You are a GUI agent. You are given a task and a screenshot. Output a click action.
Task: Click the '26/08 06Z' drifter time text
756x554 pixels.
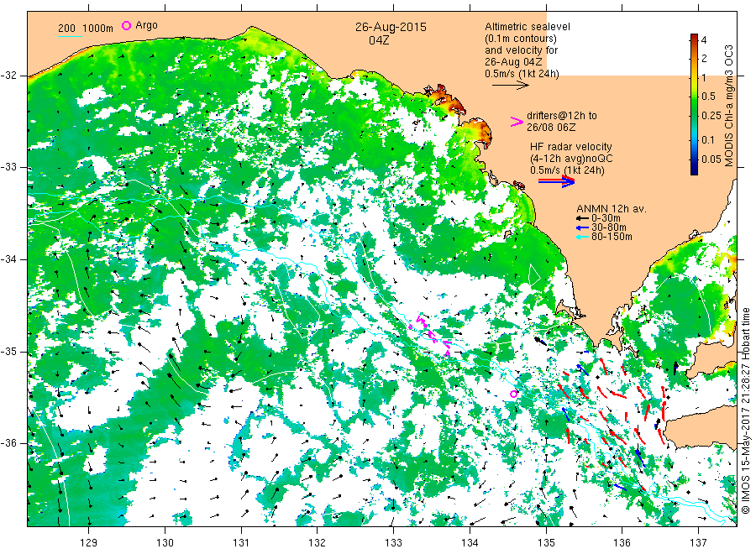click(550, 128)
